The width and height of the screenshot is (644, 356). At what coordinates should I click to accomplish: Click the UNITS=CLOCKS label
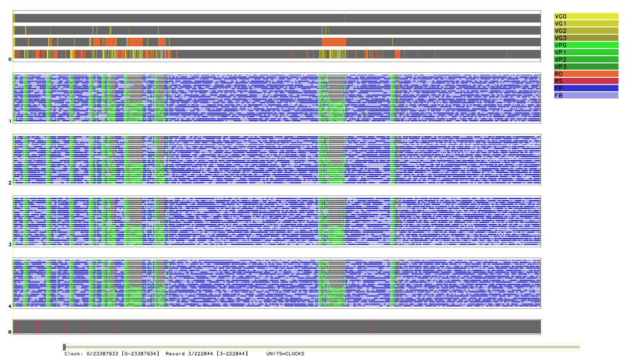285,354
